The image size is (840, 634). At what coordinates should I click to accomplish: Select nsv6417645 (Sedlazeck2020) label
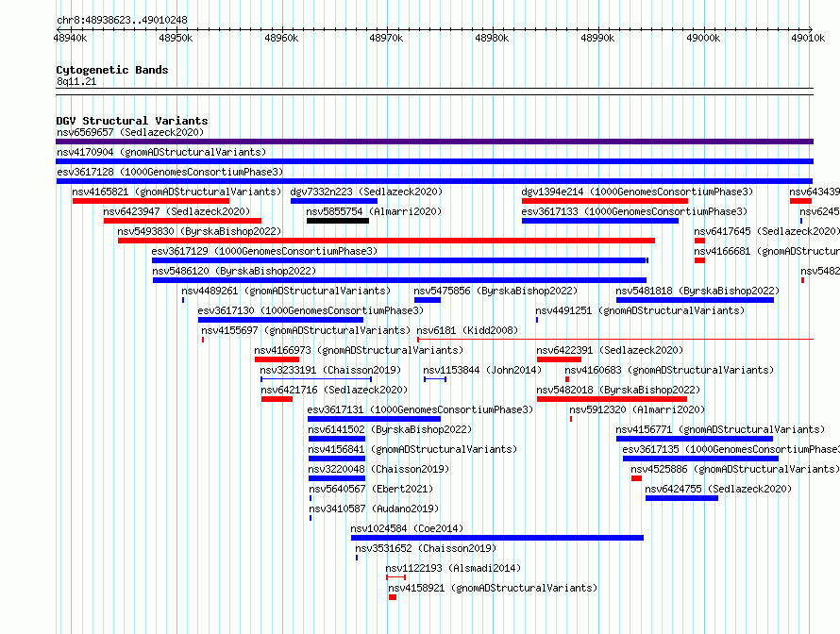[x=766, y=231]
